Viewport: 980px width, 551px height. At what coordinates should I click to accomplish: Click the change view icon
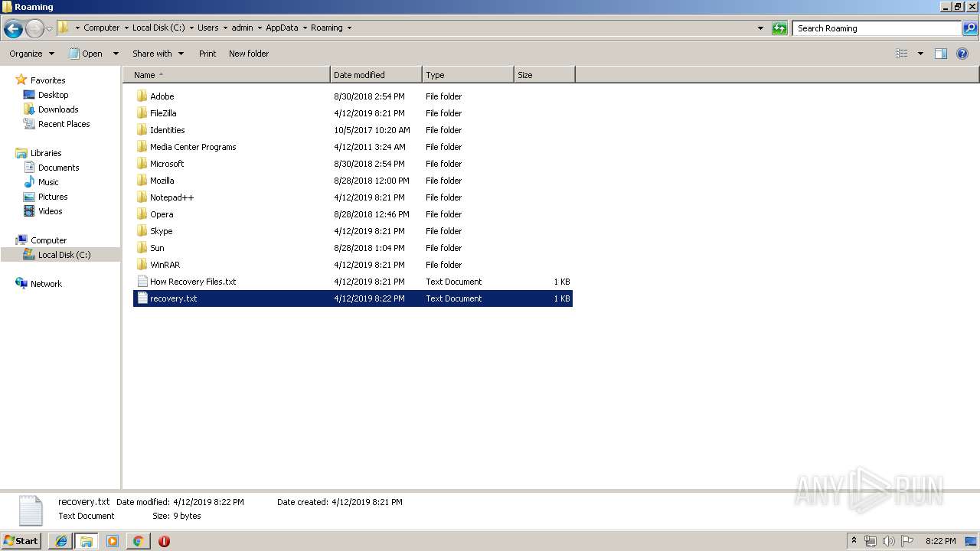(902, 54)
